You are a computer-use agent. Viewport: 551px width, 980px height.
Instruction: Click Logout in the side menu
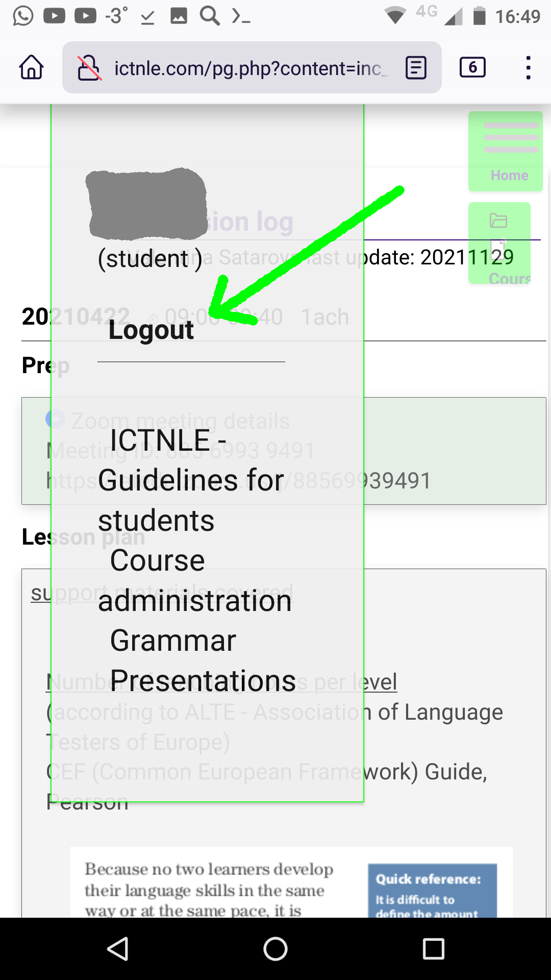[x=151, y=330]
